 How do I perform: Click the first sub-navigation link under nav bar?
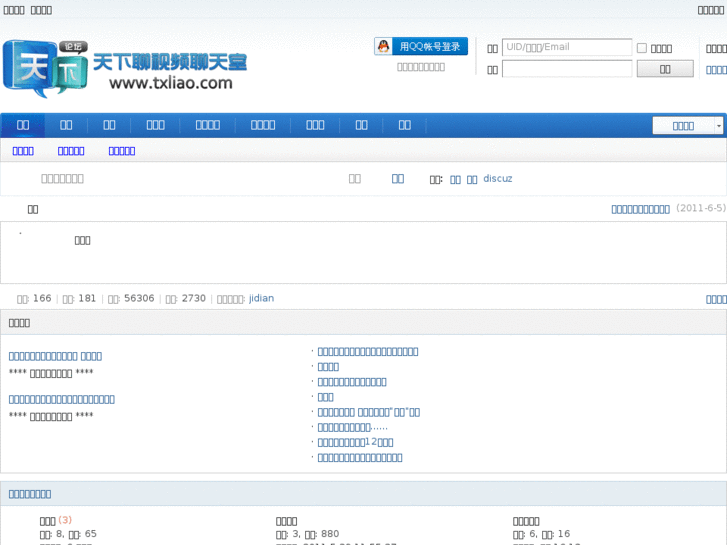(x=23, y=151)
